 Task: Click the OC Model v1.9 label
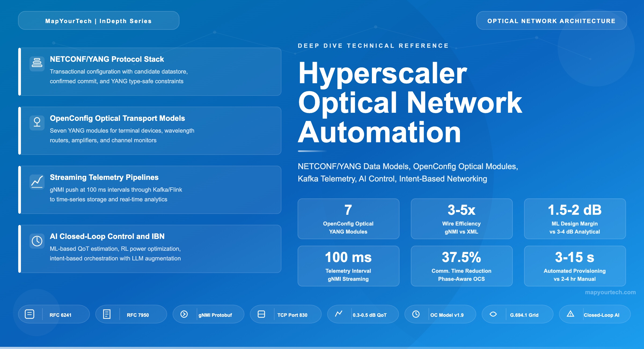coord(447,315)
